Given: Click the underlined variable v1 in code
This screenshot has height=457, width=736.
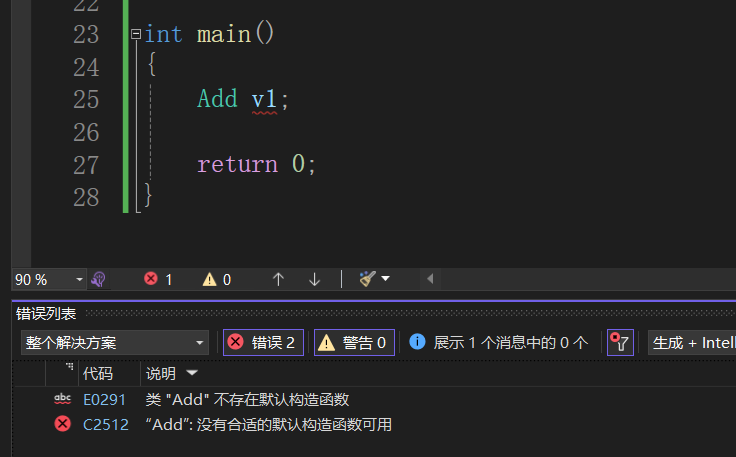Looking at the screenshot, I should 264,100.
